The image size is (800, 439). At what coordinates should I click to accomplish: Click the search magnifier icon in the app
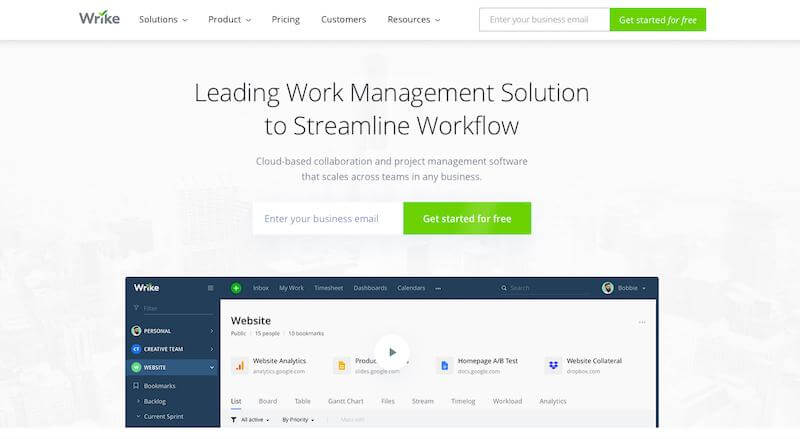click(504, 288)
